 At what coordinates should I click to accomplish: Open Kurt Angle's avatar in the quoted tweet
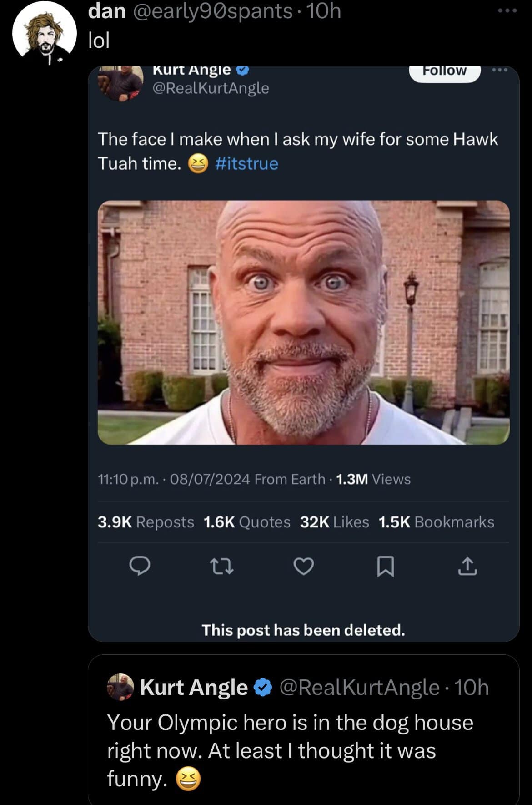[x=120, y=687]
